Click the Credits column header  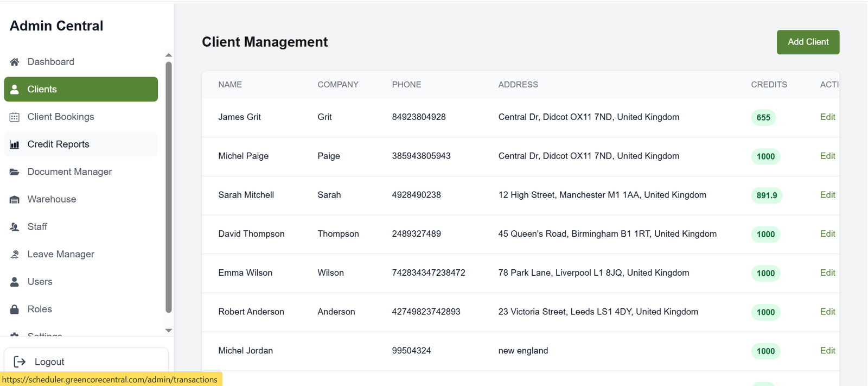tap(769, 85)
